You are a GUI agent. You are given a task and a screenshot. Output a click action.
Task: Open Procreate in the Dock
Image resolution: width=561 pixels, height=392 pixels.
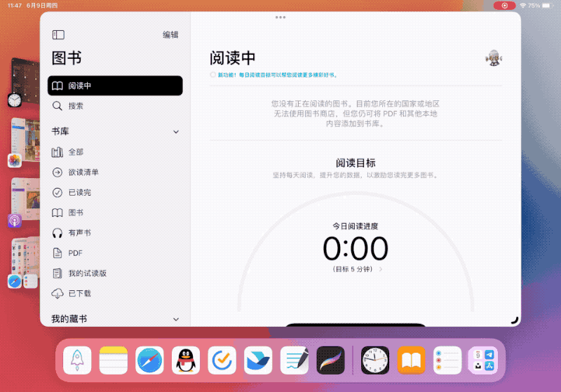330,360
